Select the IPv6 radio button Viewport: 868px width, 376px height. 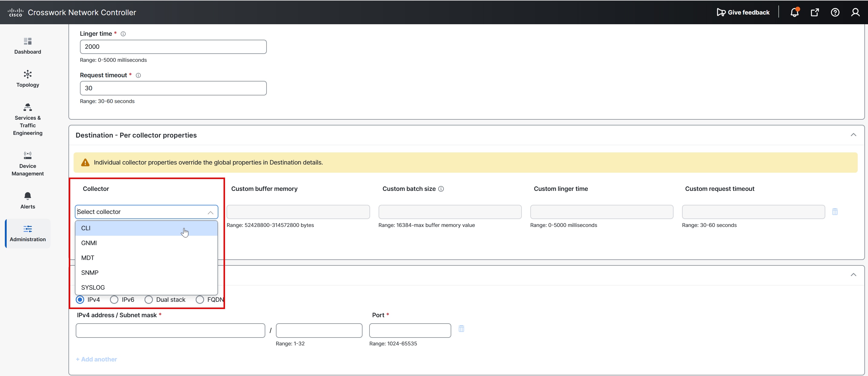(x=114, y=299)
